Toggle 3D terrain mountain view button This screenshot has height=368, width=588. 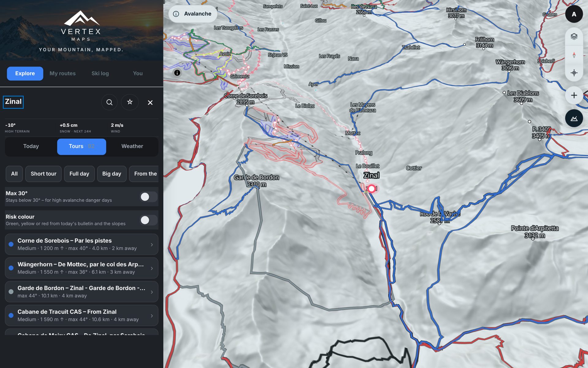tap(574, 118)
